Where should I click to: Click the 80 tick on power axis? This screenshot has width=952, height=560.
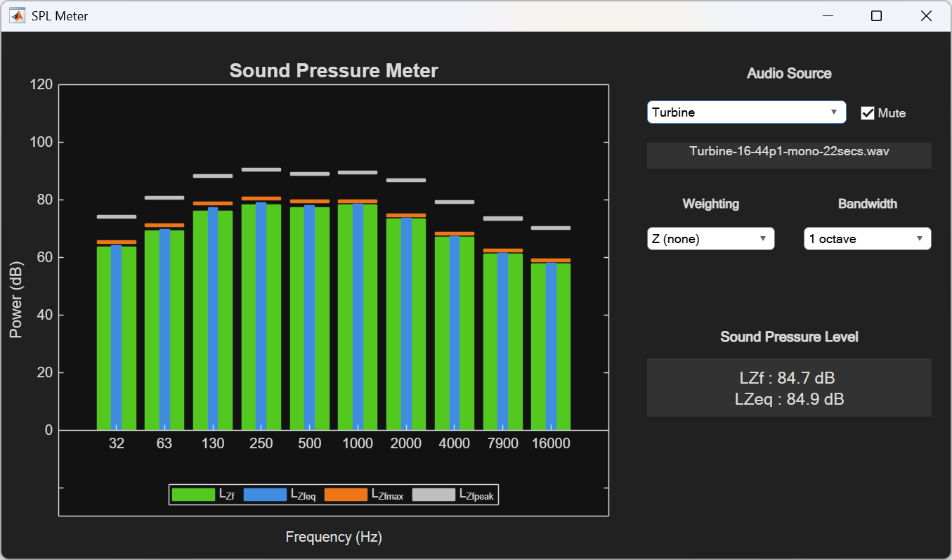pos(45,200)
